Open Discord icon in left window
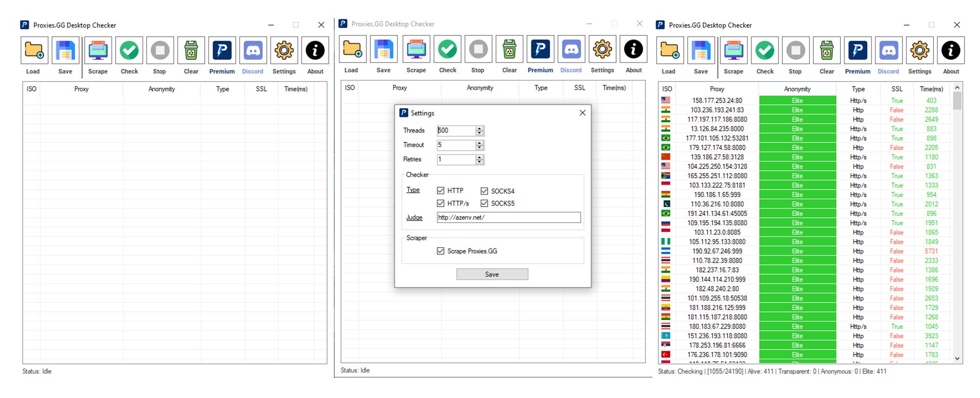The height and width of the screenshot is (398, 980). pyautogui.click(x=253, y=50)
